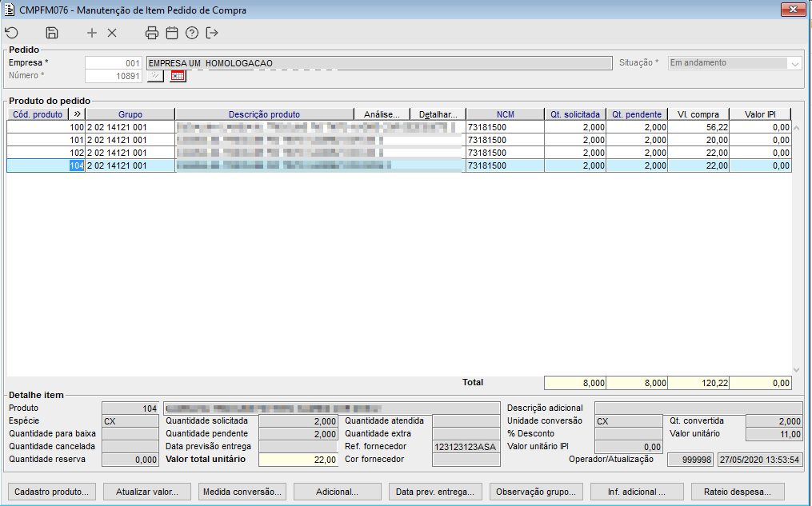Viewport: 812px width, 506px height.
Task: Click the small lookup button beside Número
Action: pyautogui.click(x=155, y=76)
